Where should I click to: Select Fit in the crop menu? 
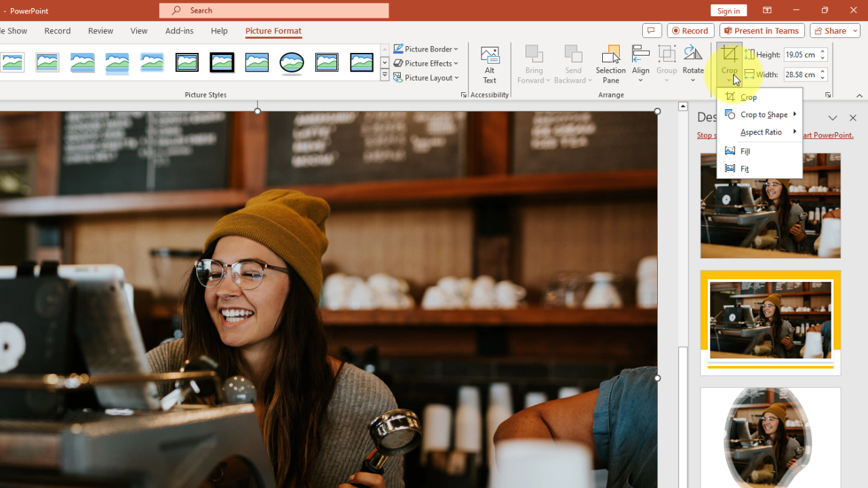coord(759,169)
